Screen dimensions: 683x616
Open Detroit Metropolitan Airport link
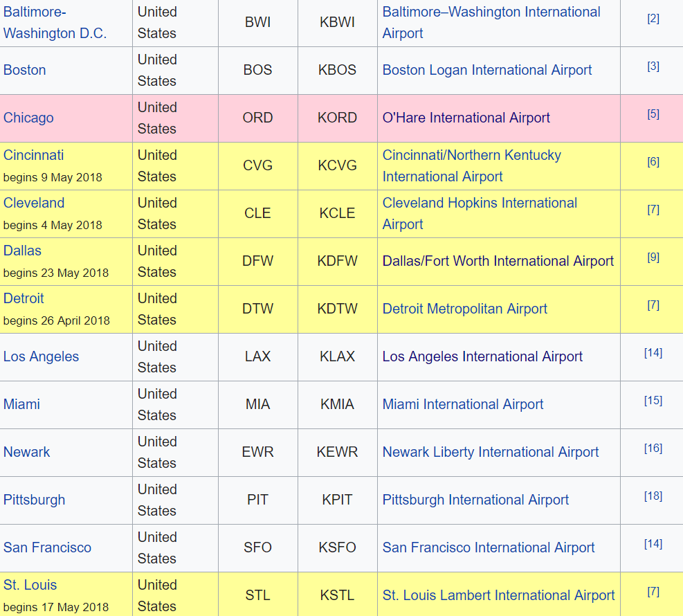point(465,309)
